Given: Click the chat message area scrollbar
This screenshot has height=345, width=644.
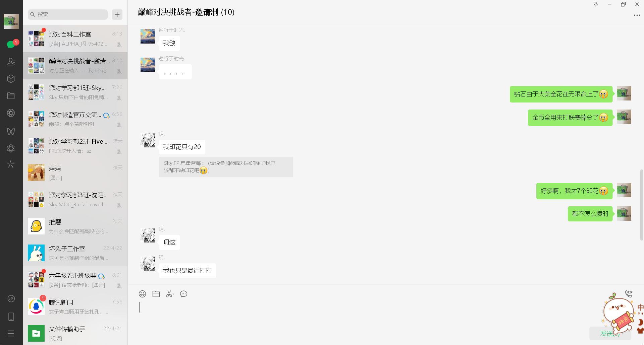Looking at the screenshot, I should tap(642, 205).
